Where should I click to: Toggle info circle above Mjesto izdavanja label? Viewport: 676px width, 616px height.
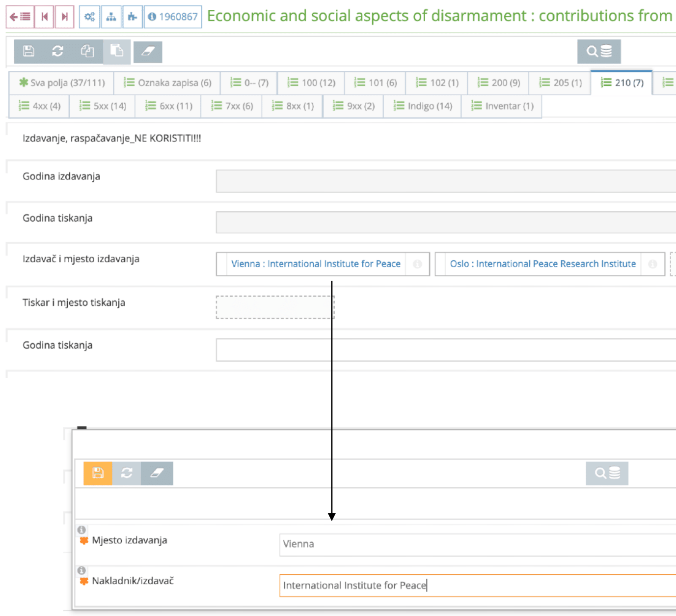(x=82, y=530)
